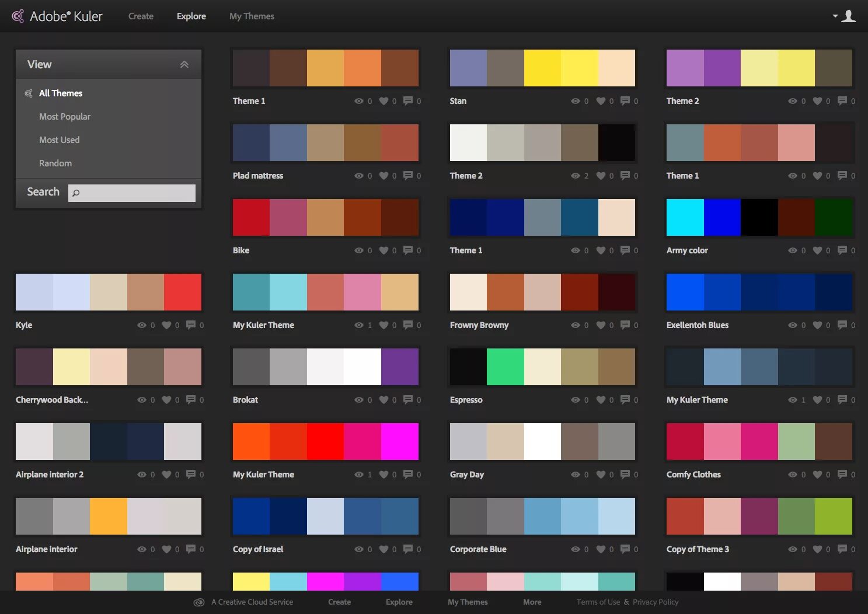The height and width of the screenshot is (614, 868).
Task: Open the dropdown arrow beside the profile icon
Action: (835, 16)
